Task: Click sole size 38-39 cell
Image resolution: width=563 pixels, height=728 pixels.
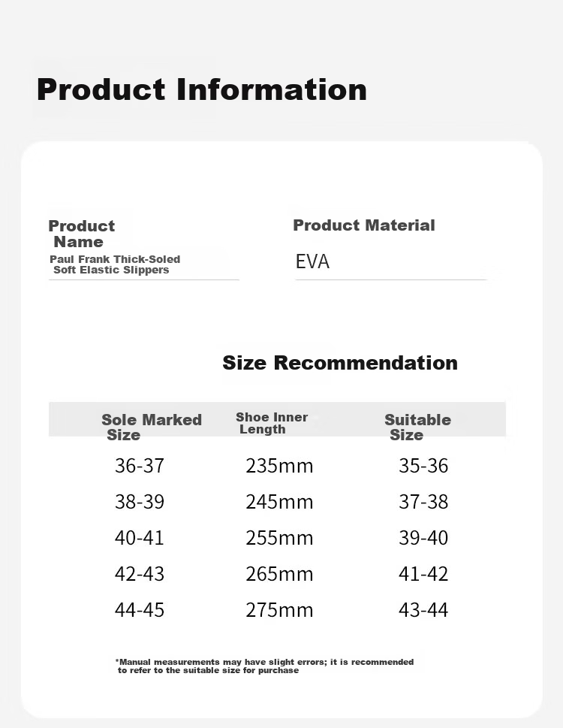Action: 140,502
